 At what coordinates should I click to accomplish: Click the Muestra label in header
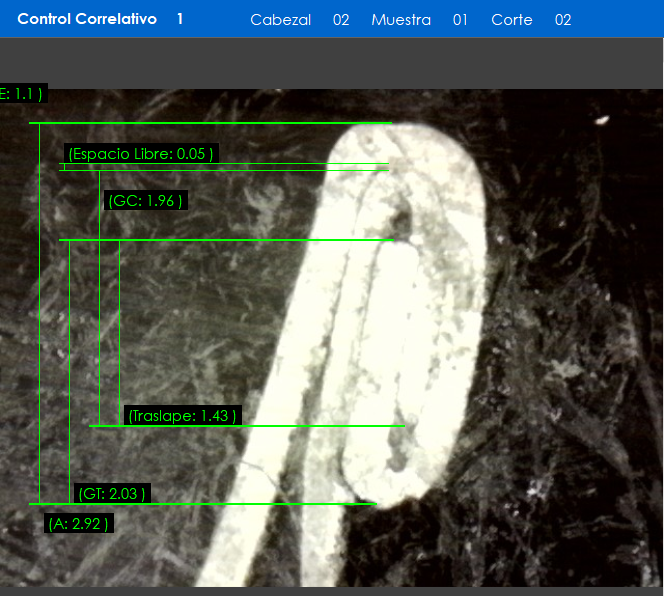click(x=401, y=20)
